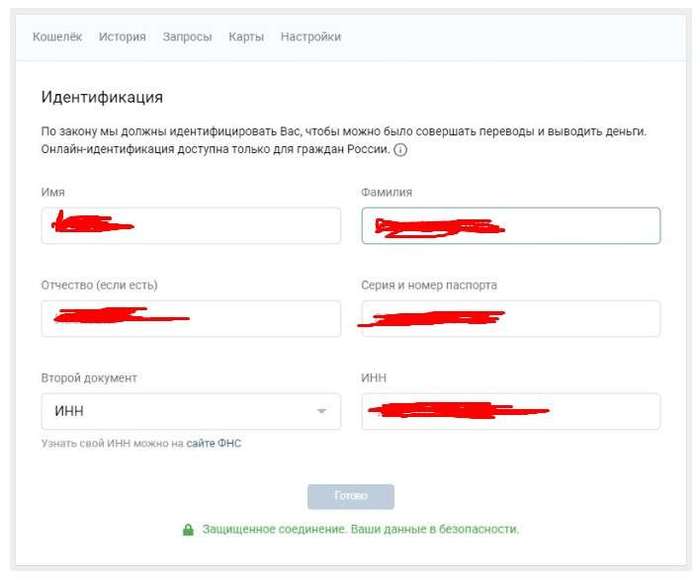The width and height of the screenshot is (700, 581).
Task: Focus the ИНН number input field
Action: (510, 412)
